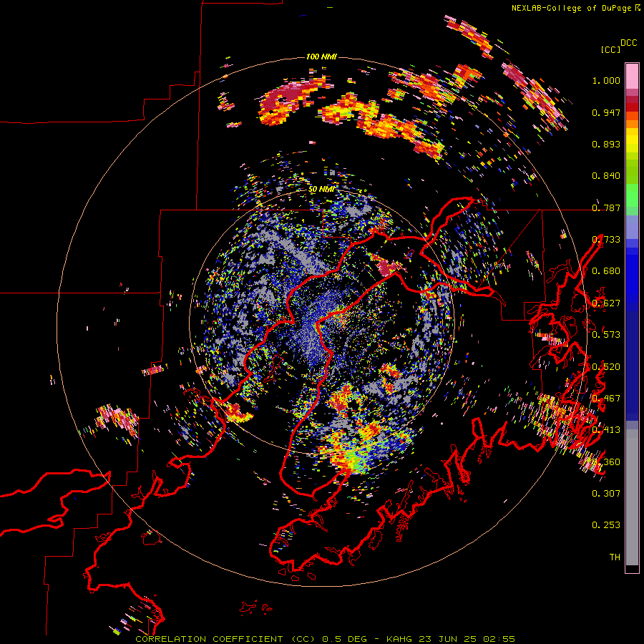Image resolution: width=644 pixels, height=644 pixels.
Task: Click the 0.840 legend value
Action: (x=606, y=176)
